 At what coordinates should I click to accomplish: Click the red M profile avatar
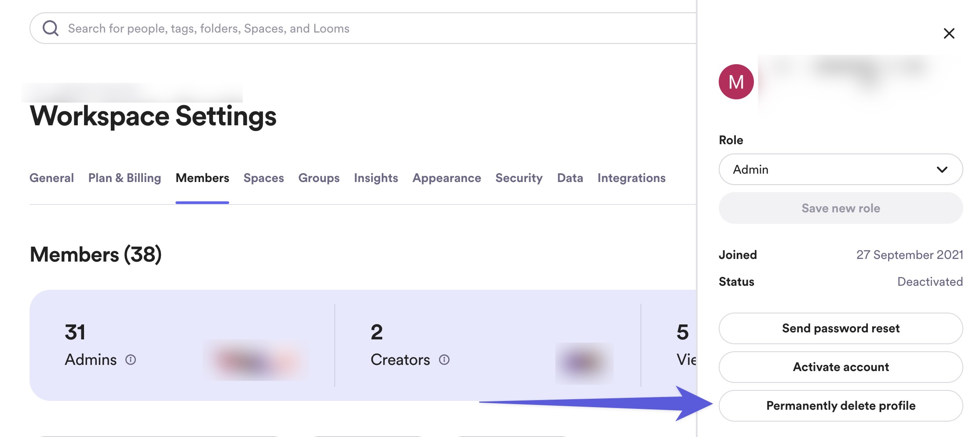point(736,82)
